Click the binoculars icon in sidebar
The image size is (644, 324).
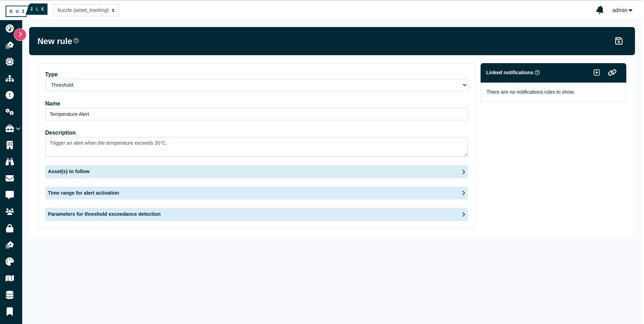point(10,162)
